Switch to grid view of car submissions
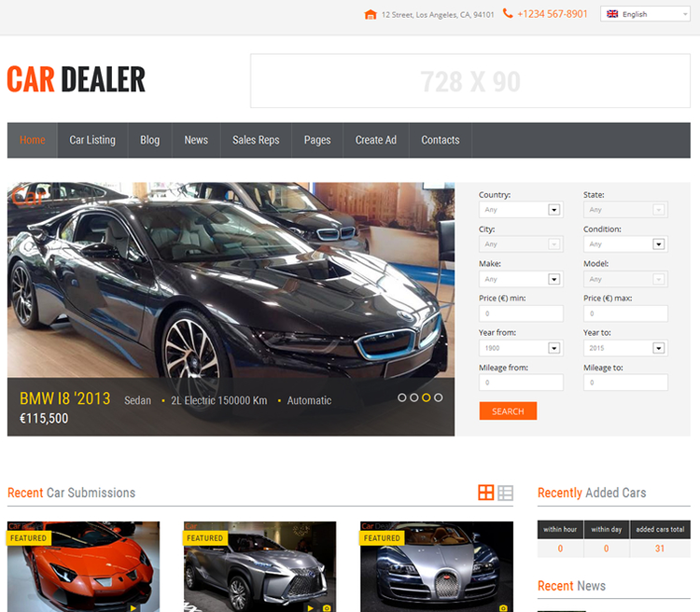The height and width of the screenshot is (612, 700). [485, 493]
